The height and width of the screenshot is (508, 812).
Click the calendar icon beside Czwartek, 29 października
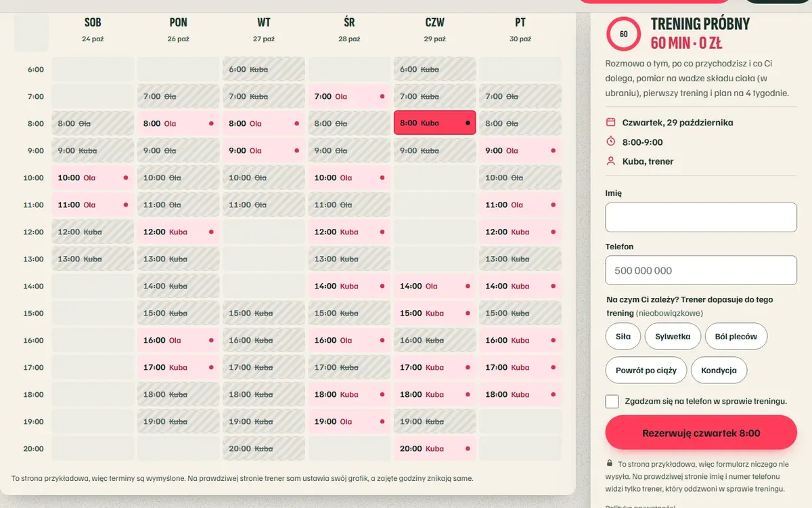pyautogui.click(x=610, y=123)
